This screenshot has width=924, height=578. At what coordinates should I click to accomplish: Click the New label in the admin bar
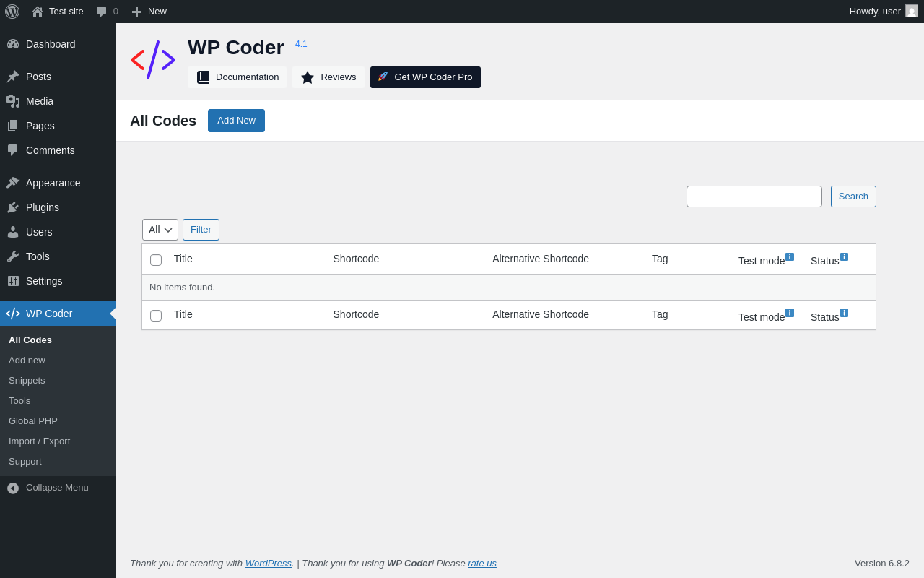tap(157, 12)
